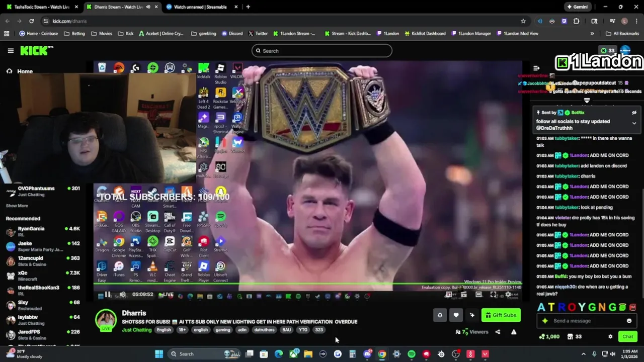Go to Home in Kick sidebar
The width and height of the screenshot is (644, 362).
[x=19, y=71]
